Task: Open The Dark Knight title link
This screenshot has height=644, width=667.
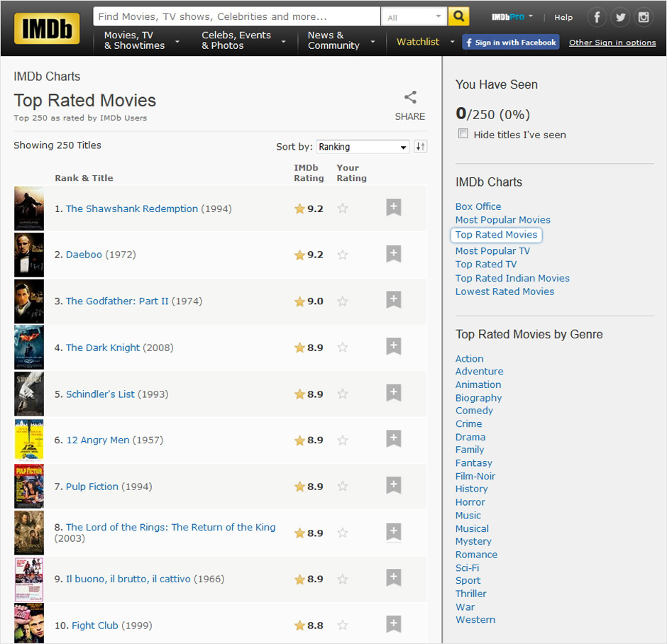Action: point(102,348)
